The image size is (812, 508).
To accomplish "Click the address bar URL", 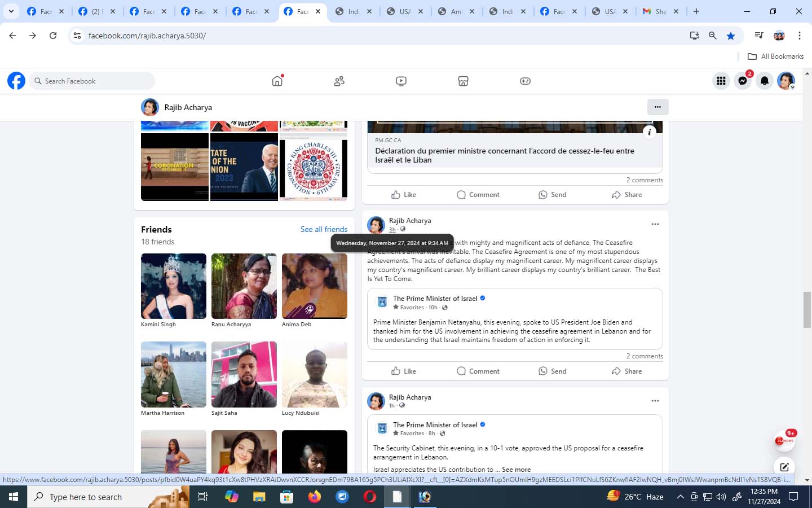I will click(147, 36).
